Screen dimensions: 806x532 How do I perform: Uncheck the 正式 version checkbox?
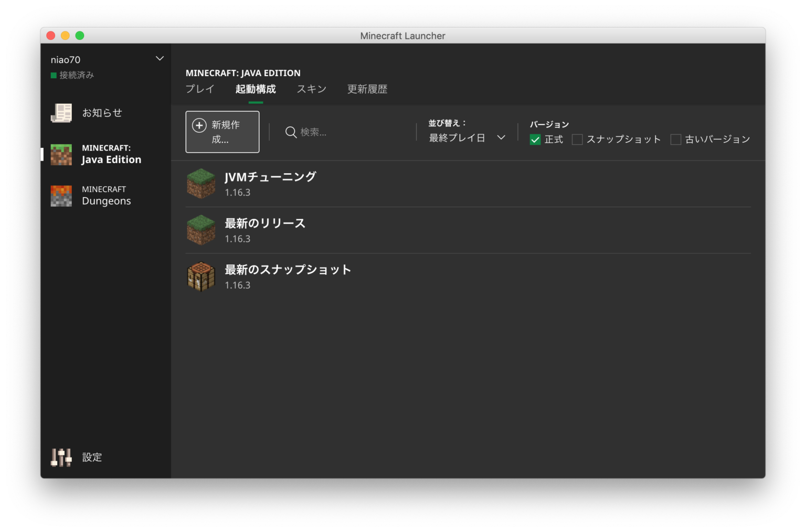[x=535, y=139]
